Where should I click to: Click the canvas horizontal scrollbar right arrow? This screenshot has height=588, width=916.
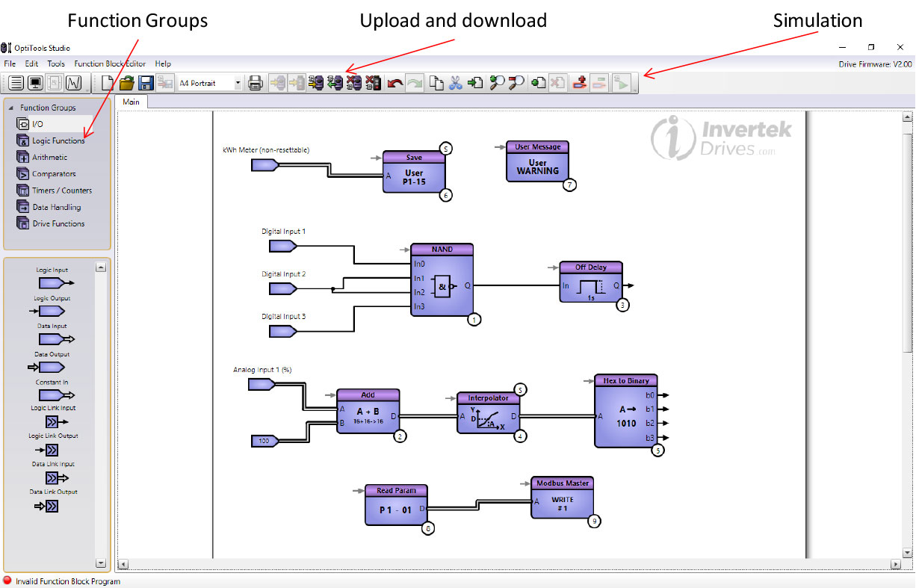pyautogui.click(x=895, y=564)
